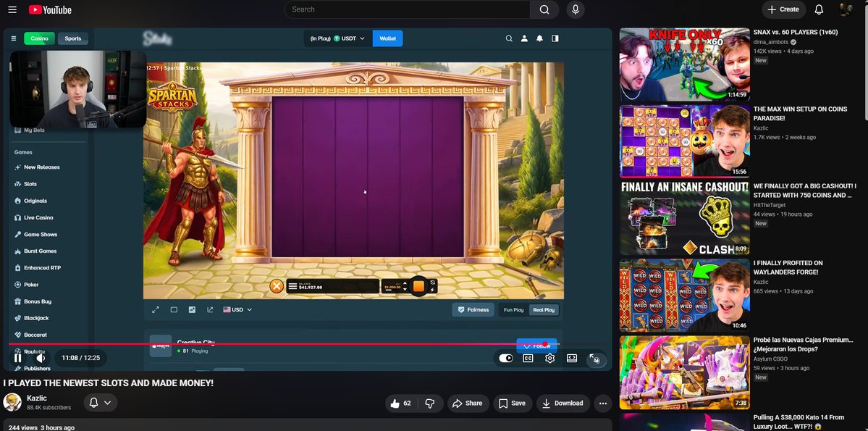This screenshot has height=431, width=868.
Task: Start voice search with microphone icon
Action: 575,9
